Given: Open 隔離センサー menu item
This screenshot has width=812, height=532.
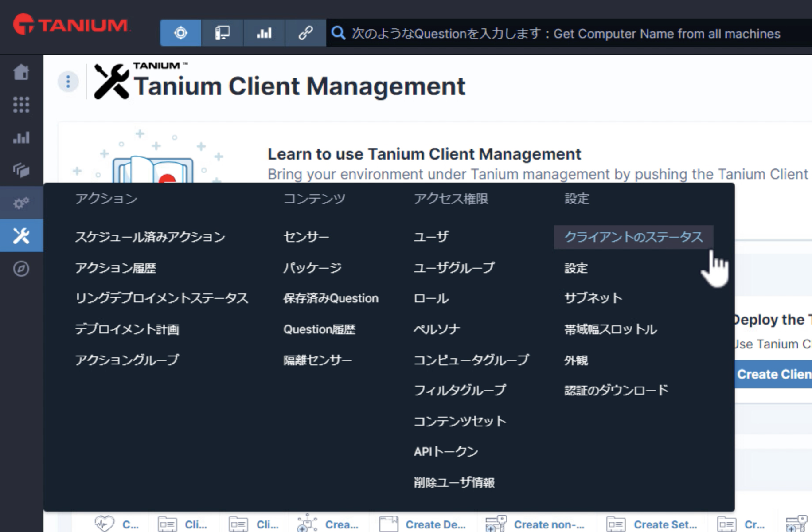Looking at the screenshot, I should pos(318,360).
